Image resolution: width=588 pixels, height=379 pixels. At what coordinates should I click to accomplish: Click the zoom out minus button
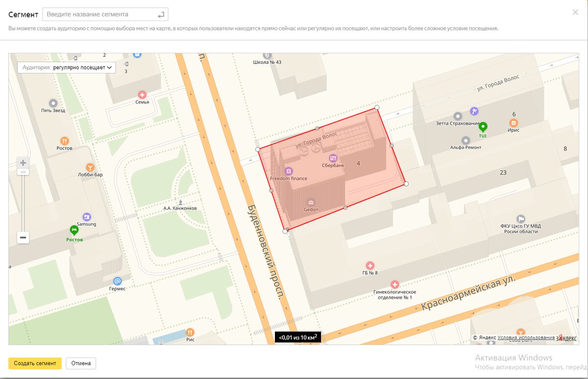[23, 238]
